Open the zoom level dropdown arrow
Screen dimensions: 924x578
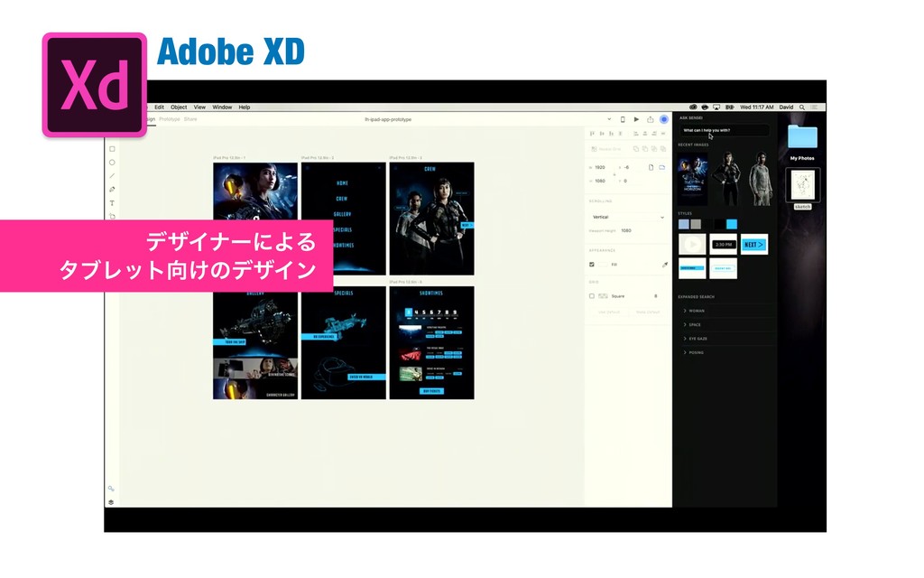(x=609, y=119)
